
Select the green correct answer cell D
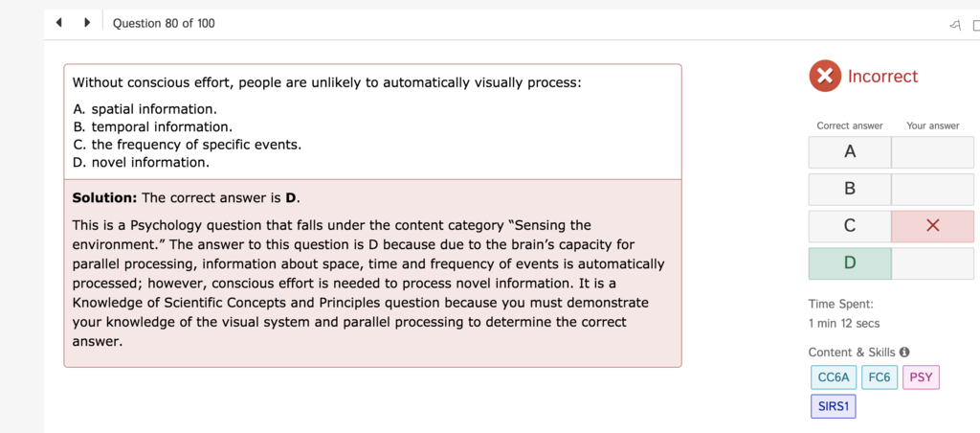click(850, 262)
